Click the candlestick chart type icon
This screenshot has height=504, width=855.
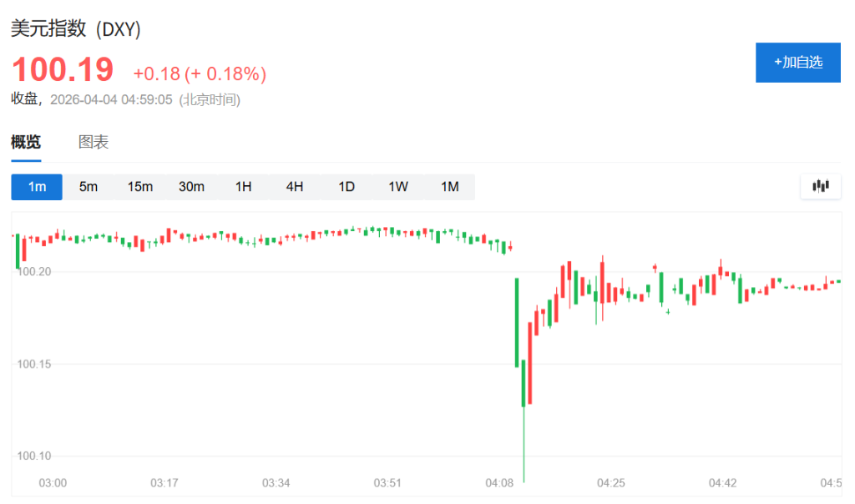coord(820,186)
